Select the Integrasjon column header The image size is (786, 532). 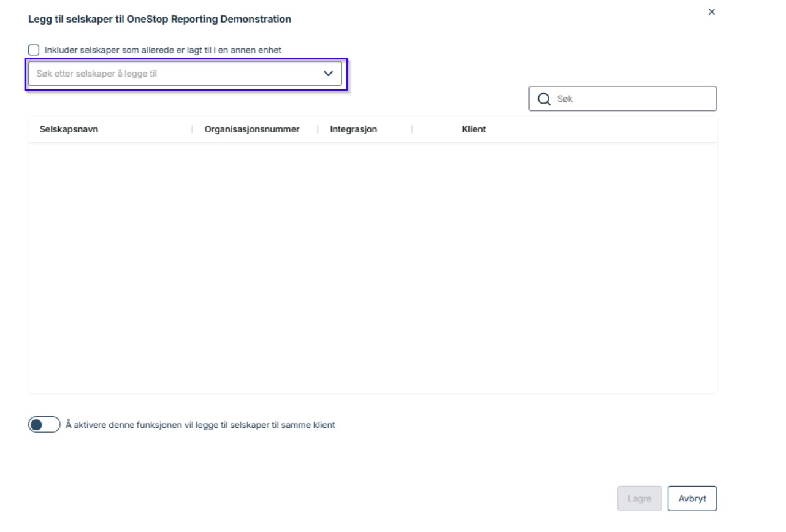353,129
